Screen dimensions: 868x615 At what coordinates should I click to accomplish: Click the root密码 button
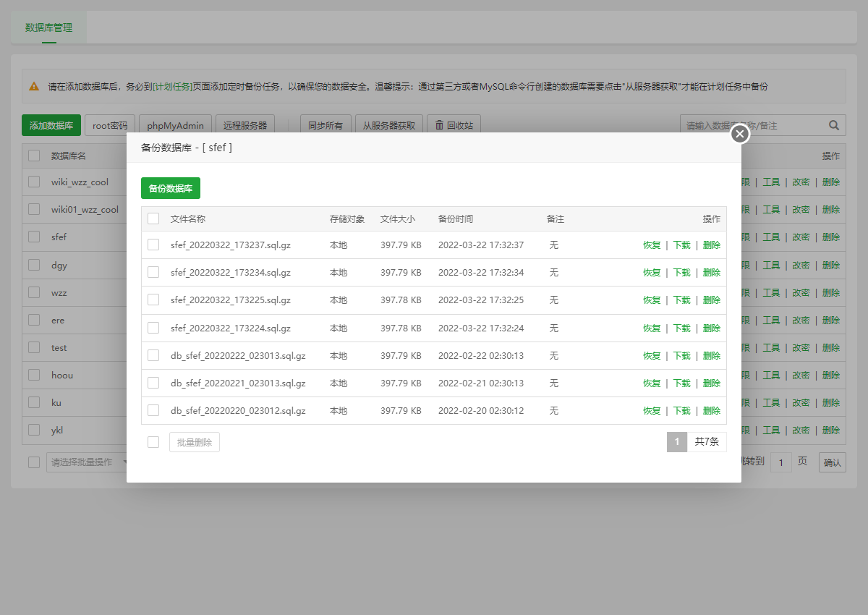[110, 125]
